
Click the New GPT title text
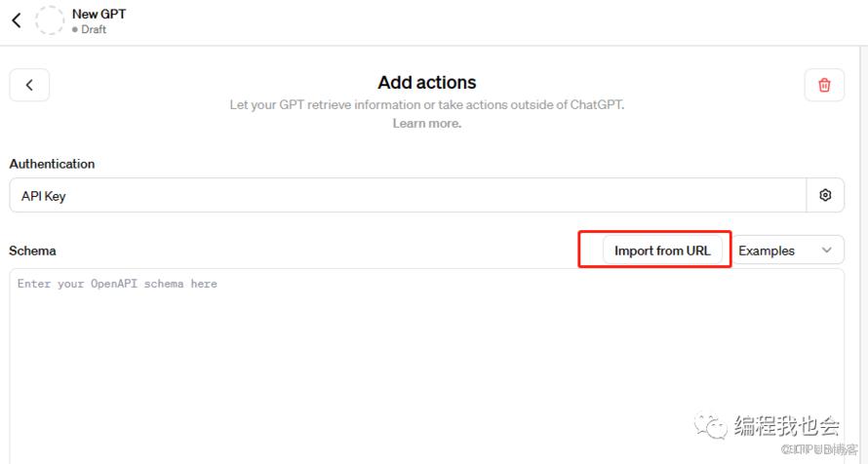(x=99, y=14)
